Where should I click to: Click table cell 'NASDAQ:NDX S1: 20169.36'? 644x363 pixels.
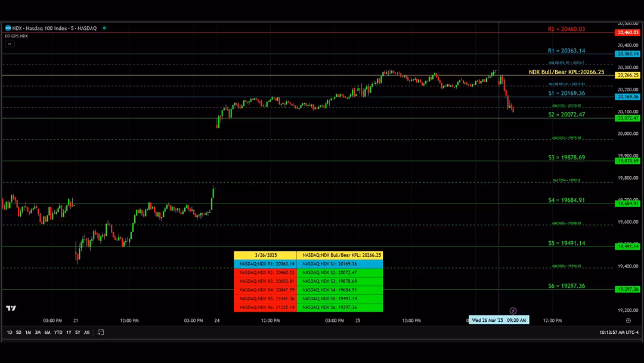[340, 264]
